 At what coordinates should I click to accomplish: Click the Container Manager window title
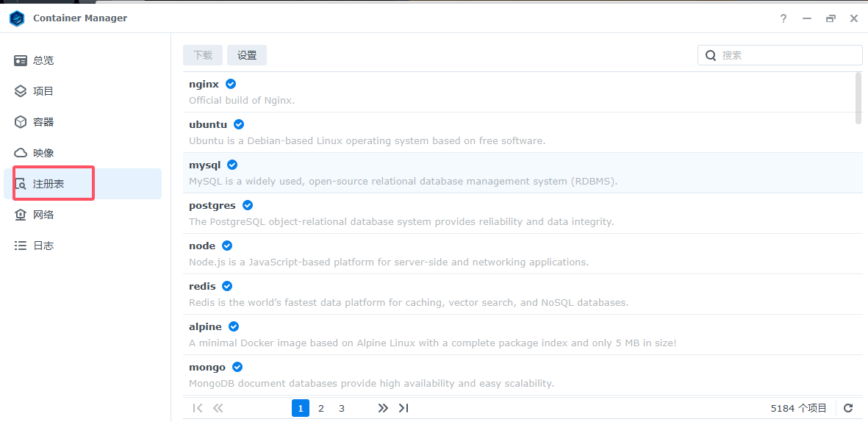click(x=79, y=18)
